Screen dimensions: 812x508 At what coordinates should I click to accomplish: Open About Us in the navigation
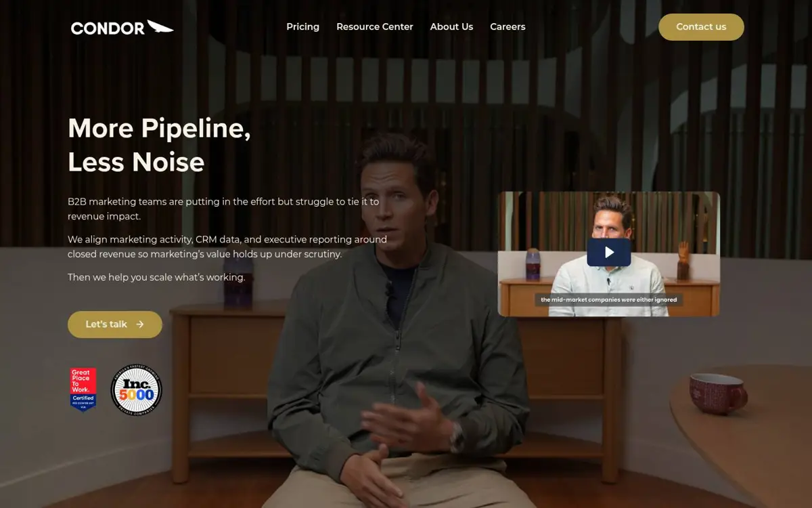[x=451, y=27]
